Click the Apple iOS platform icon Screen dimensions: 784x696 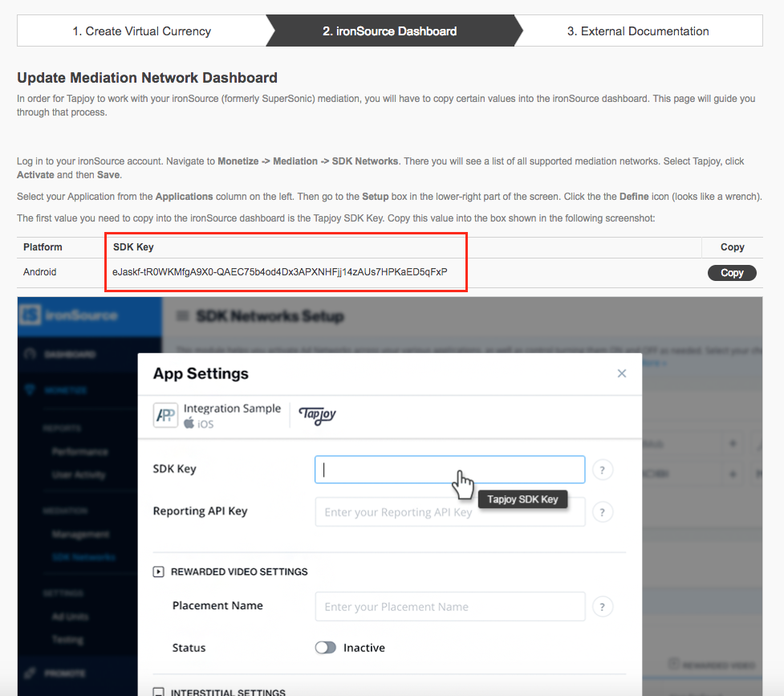189,423
